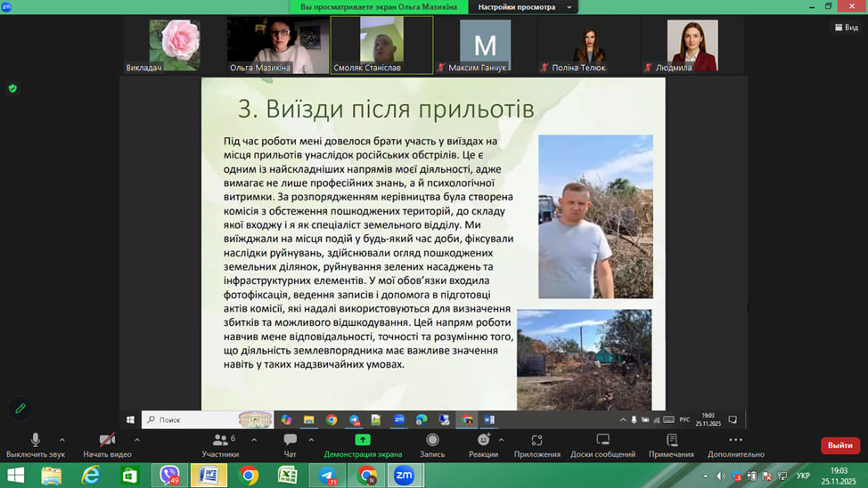
Task: Open the Дополнительно more options menu
Action: (x=734, y=444)
